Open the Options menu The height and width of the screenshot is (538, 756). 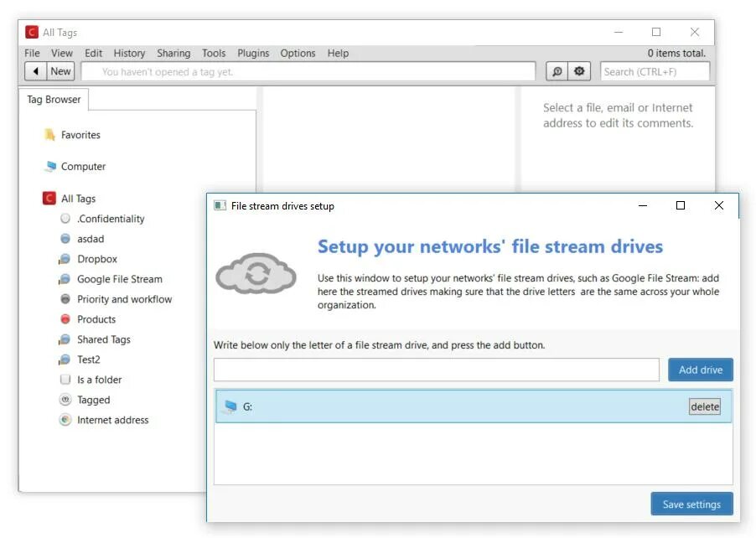point(298,53)
